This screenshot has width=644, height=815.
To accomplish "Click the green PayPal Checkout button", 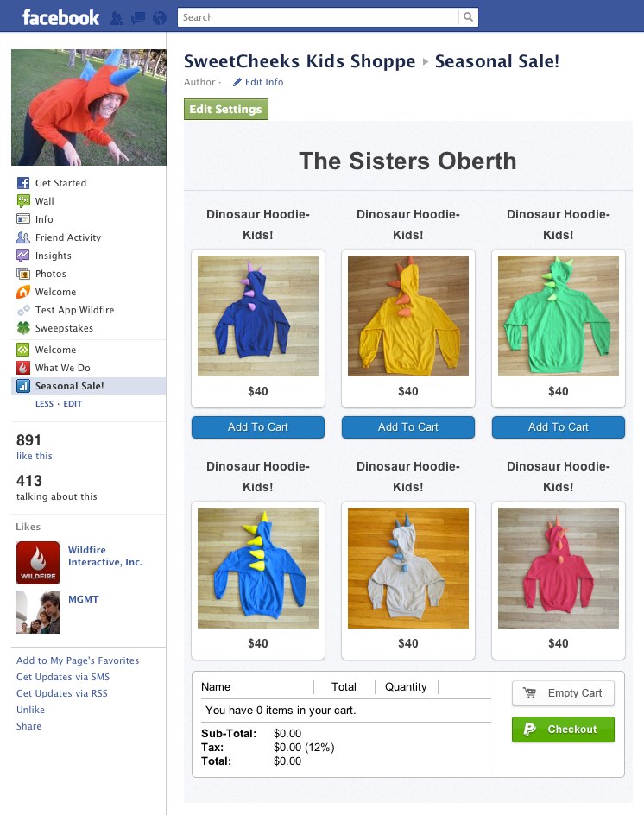I will coord(563,730).
